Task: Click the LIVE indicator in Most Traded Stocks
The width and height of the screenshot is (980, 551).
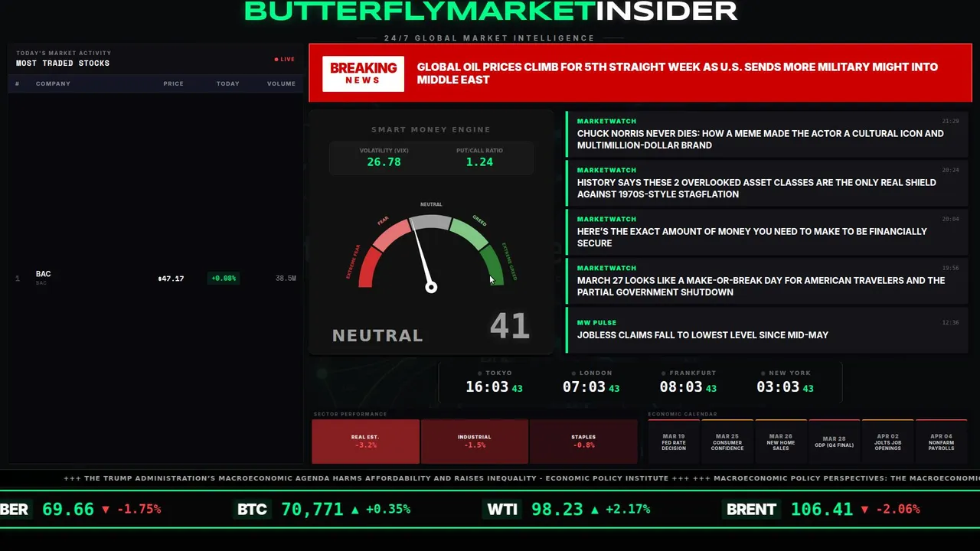Action: [x=285, y=59]
